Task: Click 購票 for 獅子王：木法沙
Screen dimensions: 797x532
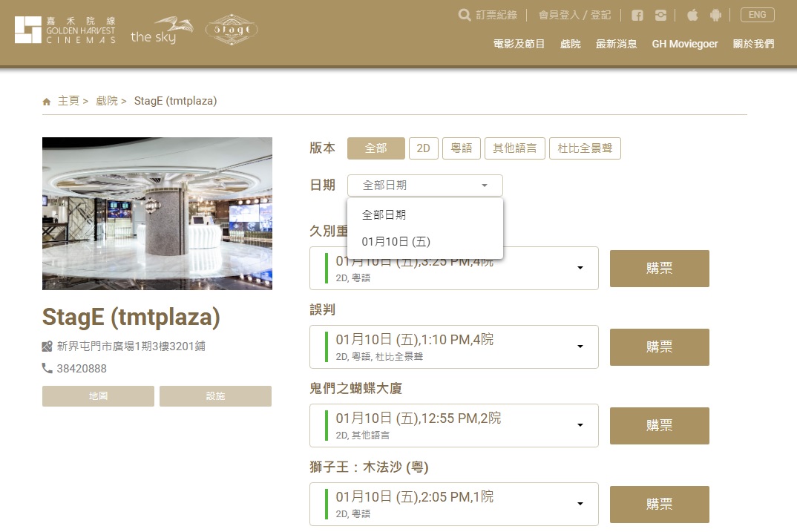Action: [659, 505]
